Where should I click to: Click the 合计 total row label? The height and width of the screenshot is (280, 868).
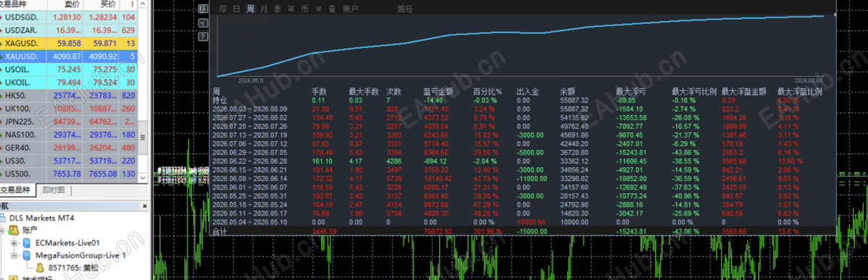[x=220, y=232]
